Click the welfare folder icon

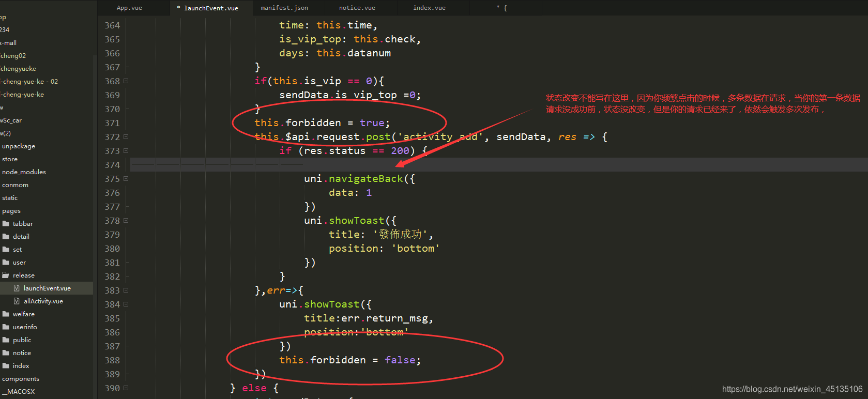[6, 314]
